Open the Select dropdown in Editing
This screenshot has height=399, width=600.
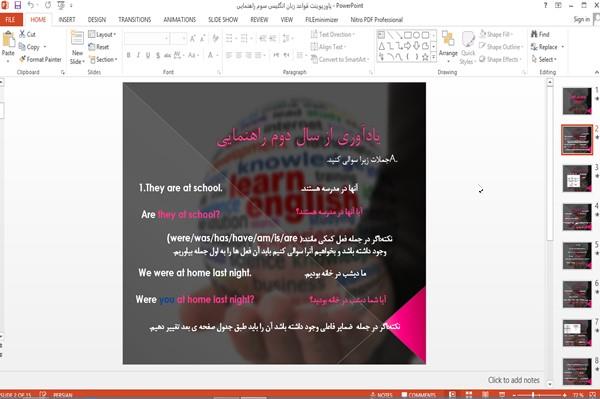544,59
